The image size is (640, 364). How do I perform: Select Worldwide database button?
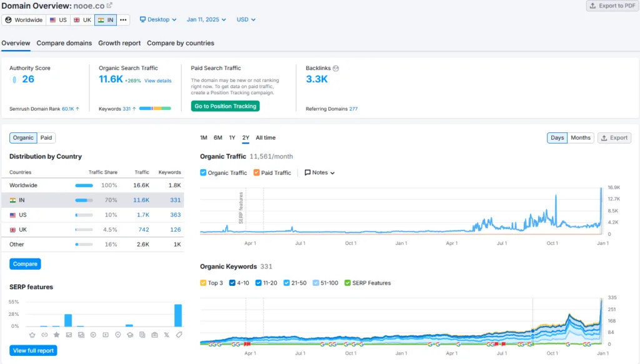click(x=24, y=20)
